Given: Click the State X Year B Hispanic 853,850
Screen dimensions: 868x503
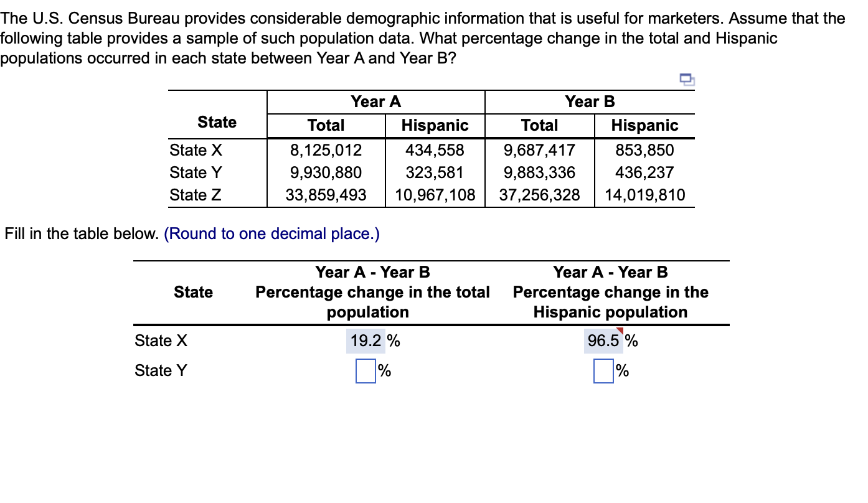Looking at the screenshot, I should [644, 150].
